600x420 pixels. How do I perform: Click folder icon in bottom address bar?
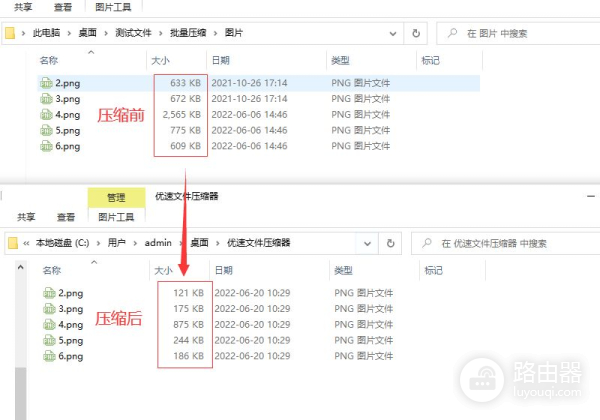coord(13,243)
